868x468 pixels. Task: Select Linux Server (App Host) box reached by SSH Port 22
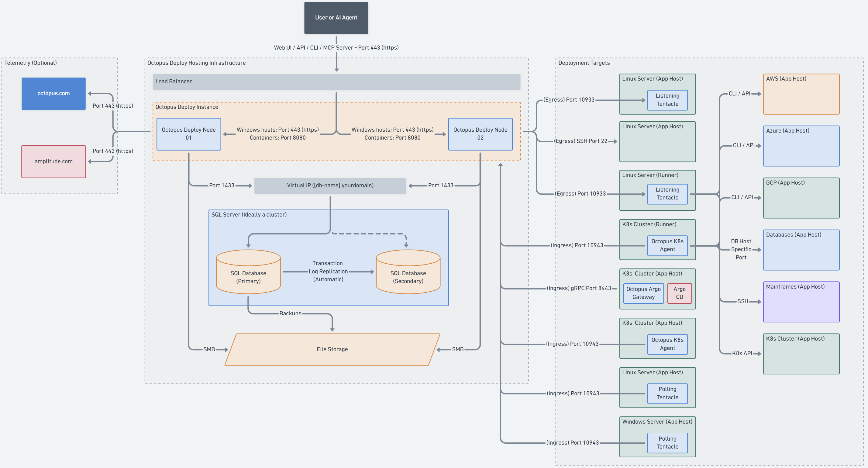pos(657,142)
